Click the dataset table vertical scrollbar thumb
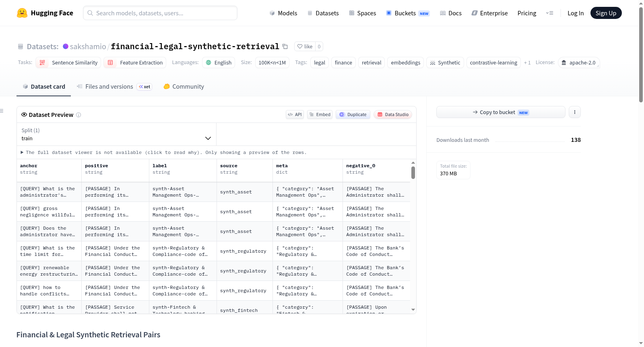Viewport: 644px width, 347px height. click(413, 172)
